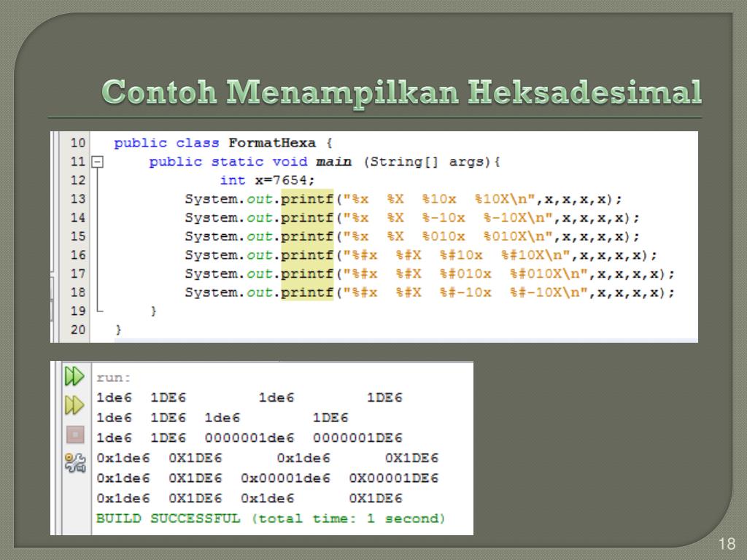
Task: Click the green Re-run button in output panel
Action: [x=75, y=376]
